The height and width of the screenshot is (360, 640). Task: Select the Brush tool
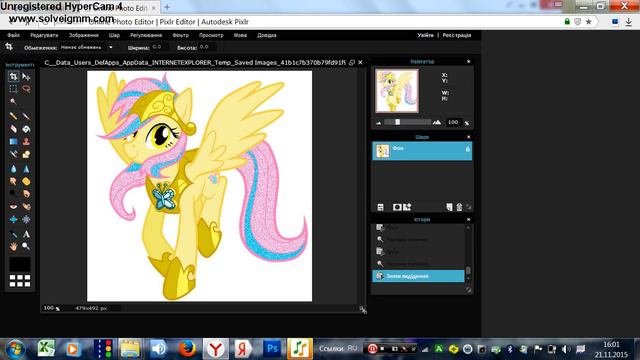(x=26, y=116)
